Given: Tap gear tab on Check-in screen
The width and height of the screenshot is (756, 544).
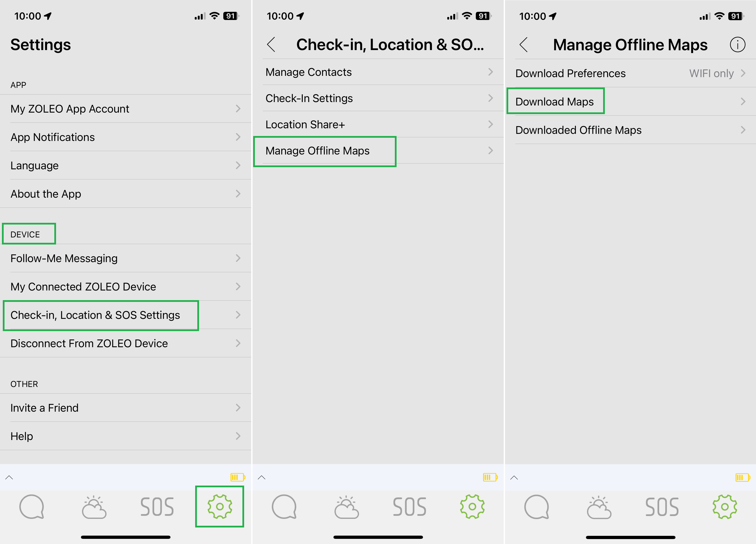Looking at the screenshot, I should [472, 507].
